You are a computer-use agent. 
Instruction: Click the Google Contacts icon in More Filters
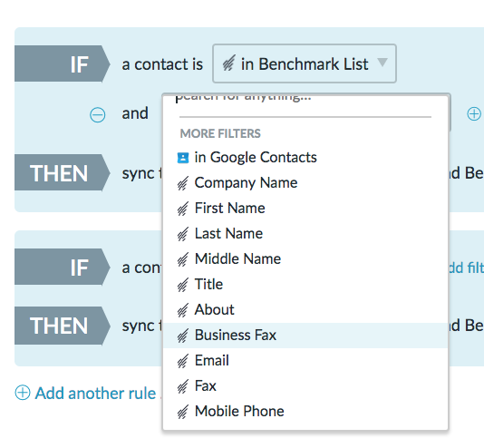pyautogui.click(x=183, y=158)
